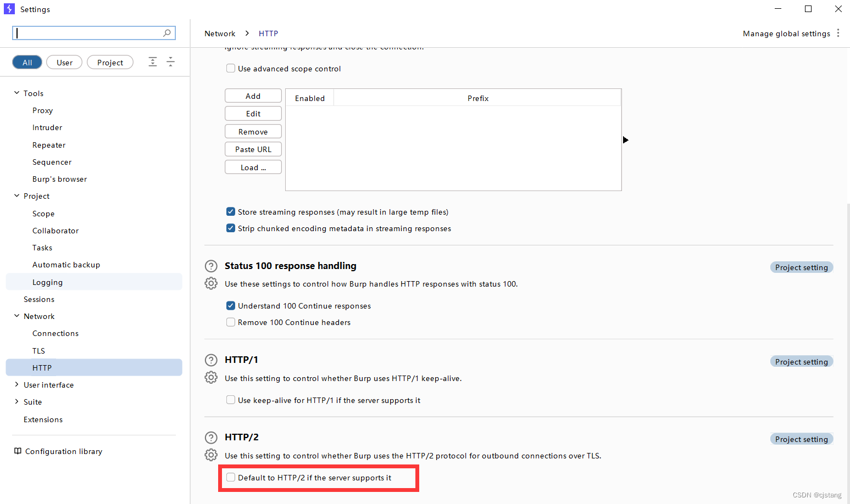Click the search magnifier icon in the settings search box
This screenshot has height=504, width=850.
click(x=166, y=33)
